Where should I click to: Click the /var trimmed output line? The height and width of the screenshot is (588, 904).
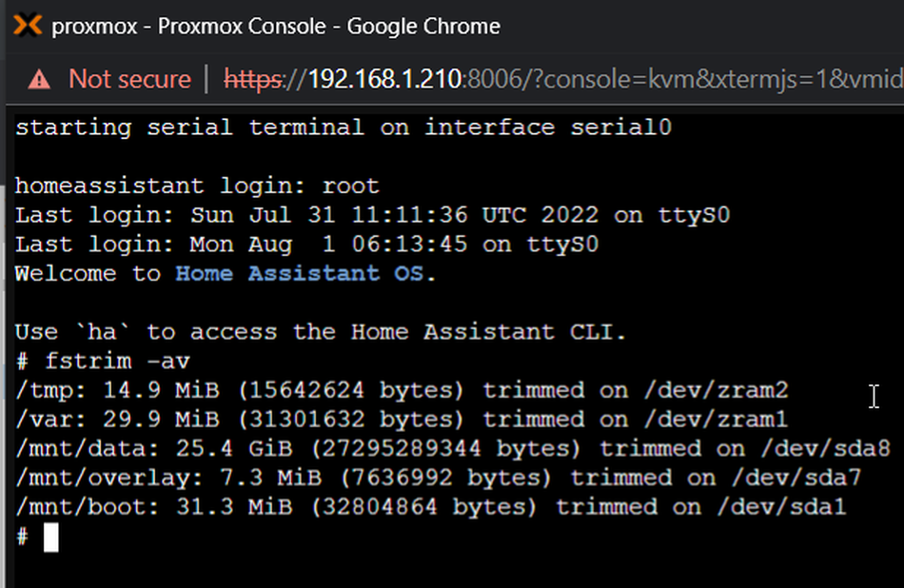(x=402, y=420)
